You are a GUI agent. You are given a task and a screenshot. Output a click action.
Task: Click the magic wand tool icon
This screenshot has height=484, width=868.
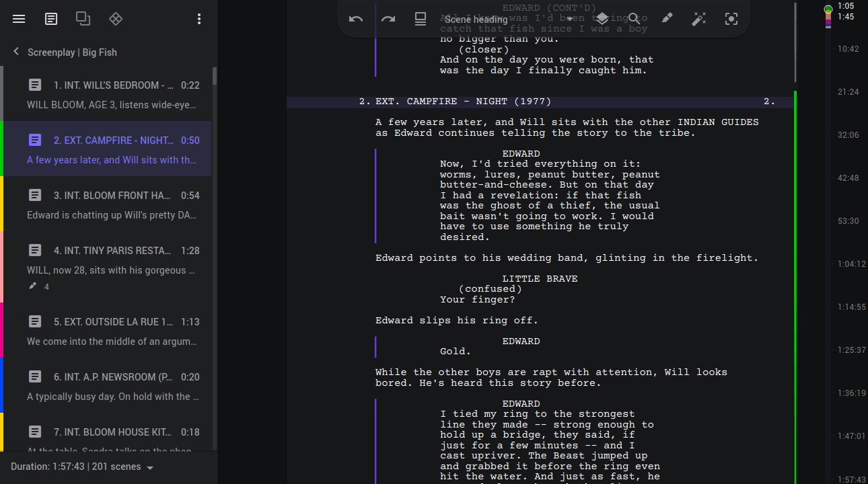pos(699,19)
